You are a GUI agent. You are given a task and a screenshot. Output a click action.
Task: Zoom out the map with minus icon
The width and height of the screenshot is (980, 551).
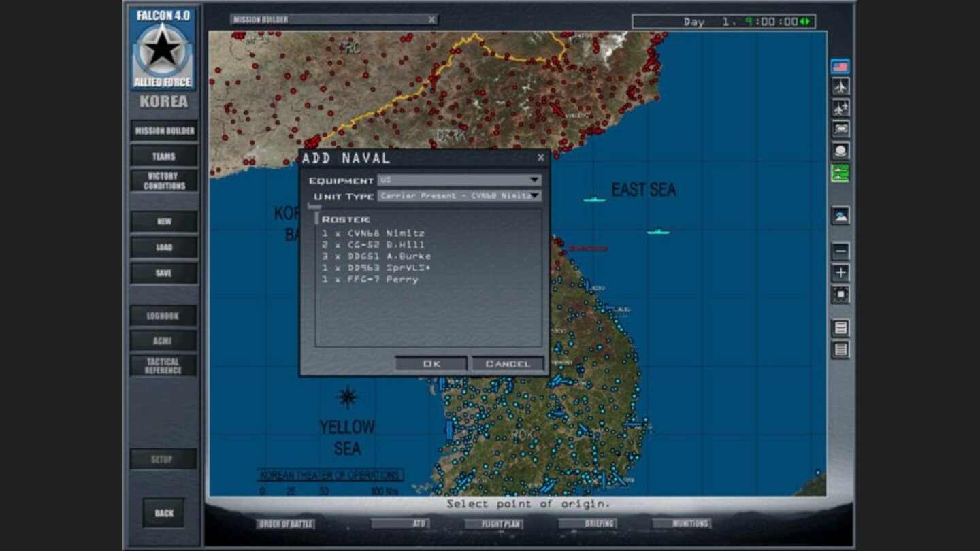840,251
